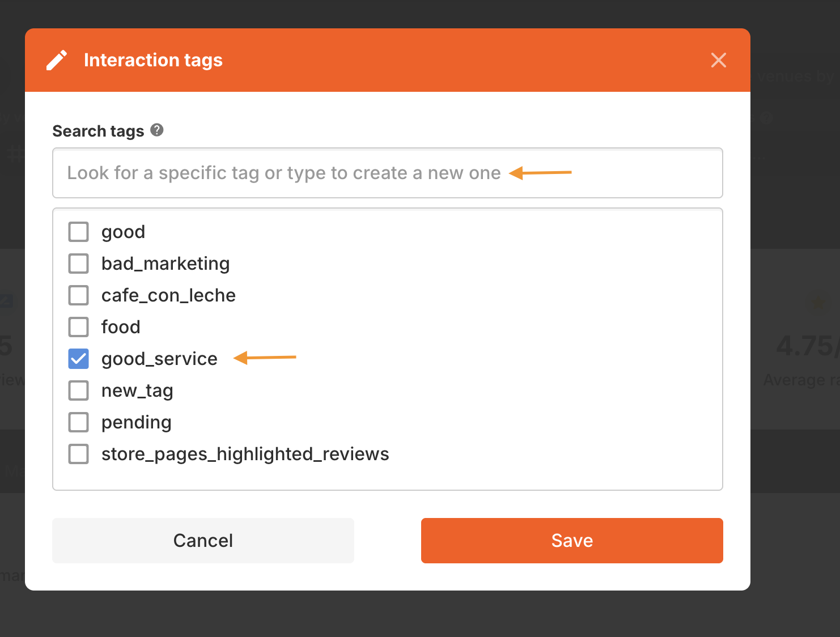
Task: Toggle the new_tag checkbox on
Action: (79, 390)
